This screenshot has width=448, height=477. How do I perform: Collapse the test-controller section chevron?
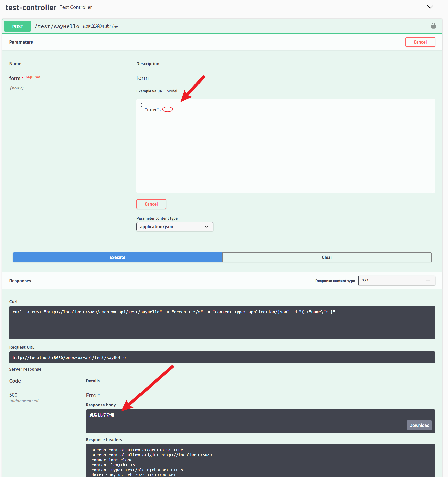click(430, 7)
